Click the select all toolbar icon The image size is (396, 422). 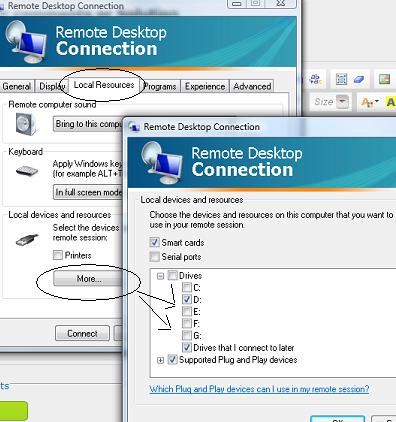[341, 79]
